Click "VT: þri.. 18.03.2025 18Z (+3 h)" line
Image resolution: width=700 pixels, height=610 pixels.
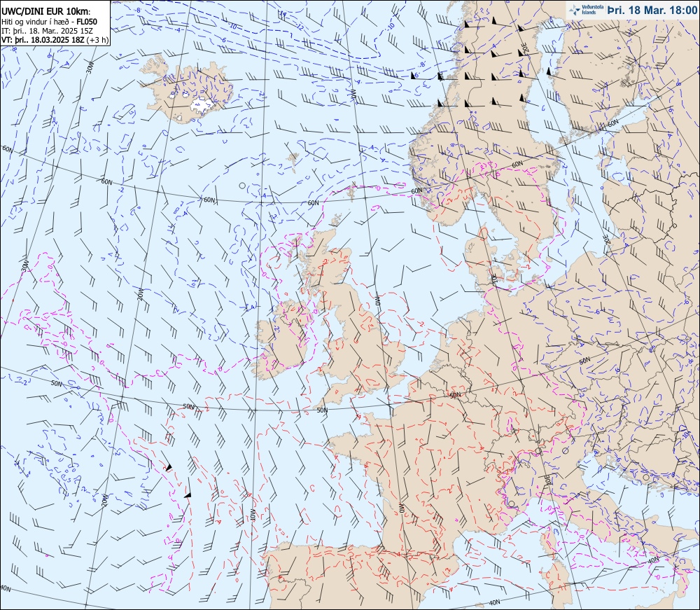55,40
